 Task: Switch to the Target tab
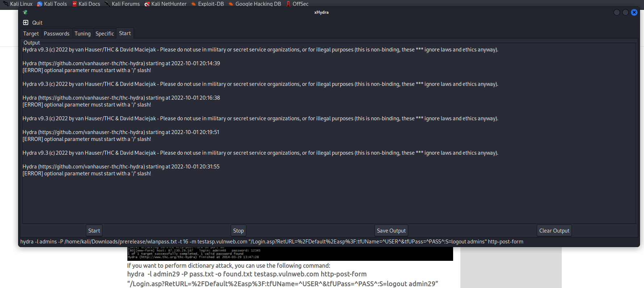click(31, 33)
